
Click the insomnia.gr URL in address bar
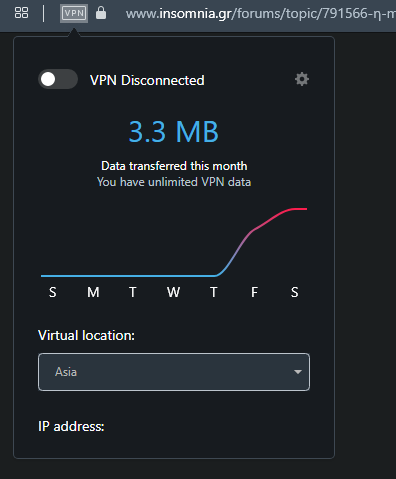[261, 14]
